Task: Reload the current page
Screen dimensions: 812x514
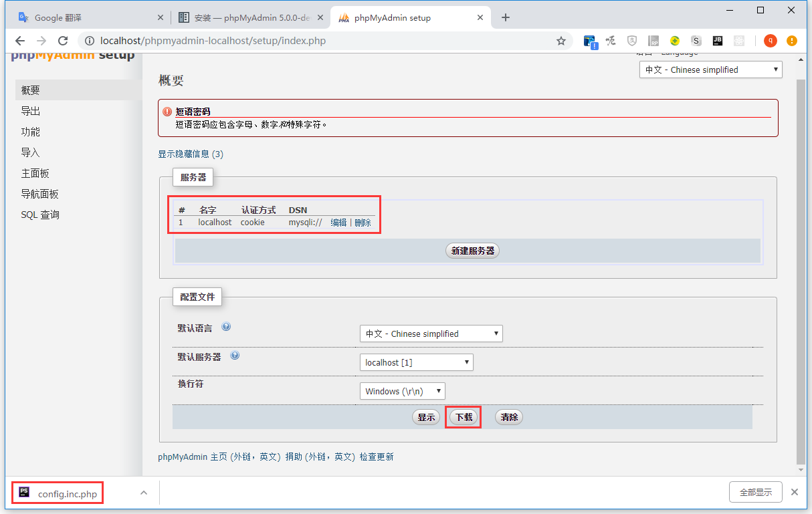Action: point(63,41)
